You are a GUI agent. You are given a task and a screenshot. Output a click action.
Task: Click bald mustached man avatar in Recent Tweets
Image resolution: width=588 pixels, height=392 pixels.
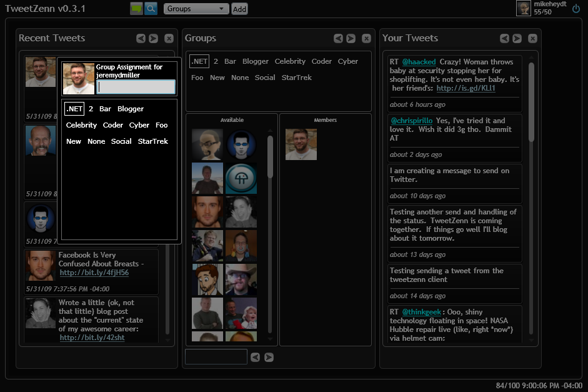41,141
